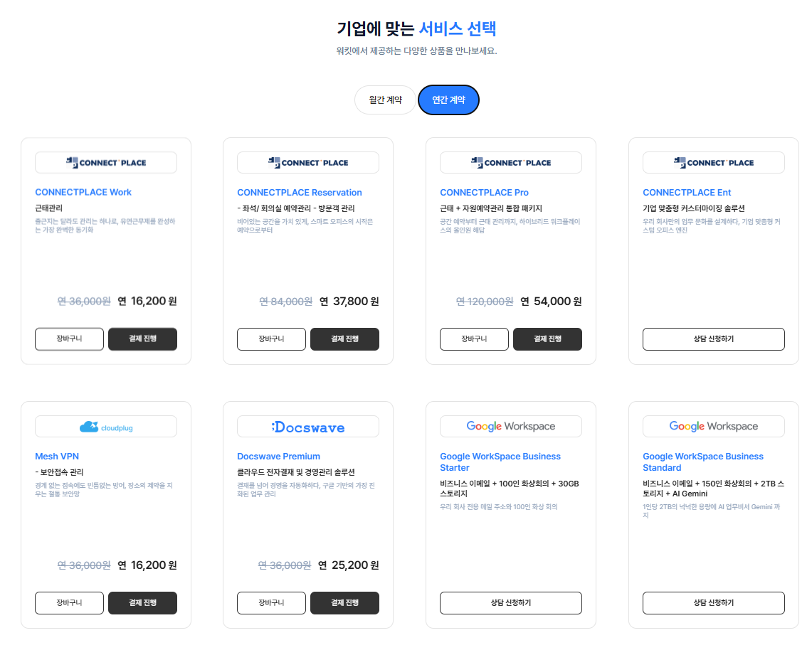Request 상담 신청하기 for Google Business Standard

click(x=714, y=603)
